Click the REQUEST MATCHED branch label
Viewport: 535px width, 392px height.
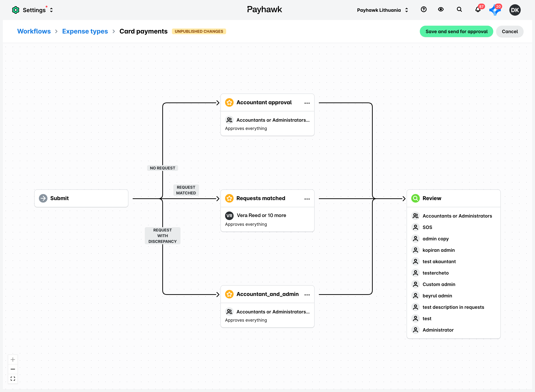click(x=186, y=190)
